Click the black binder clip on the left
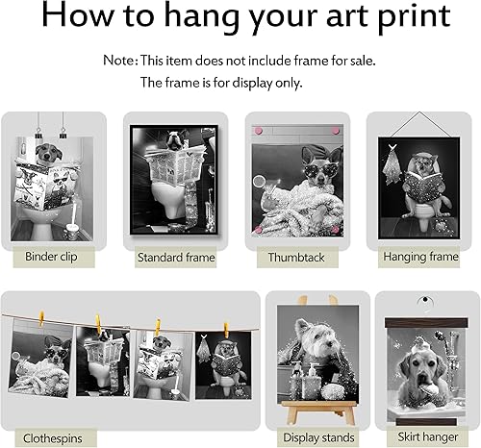481x448 pixels. click(x=38, y=134)
